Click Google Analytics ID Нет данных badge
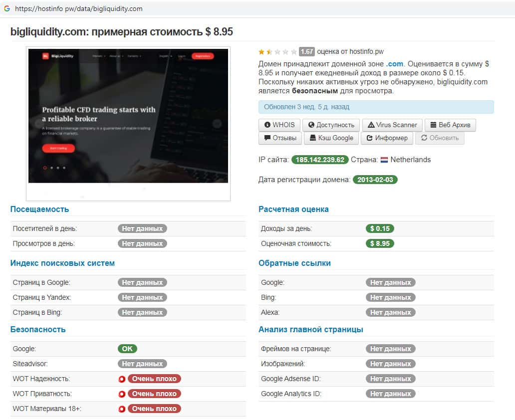Screen dimensions: 515x420 [391, 394]
